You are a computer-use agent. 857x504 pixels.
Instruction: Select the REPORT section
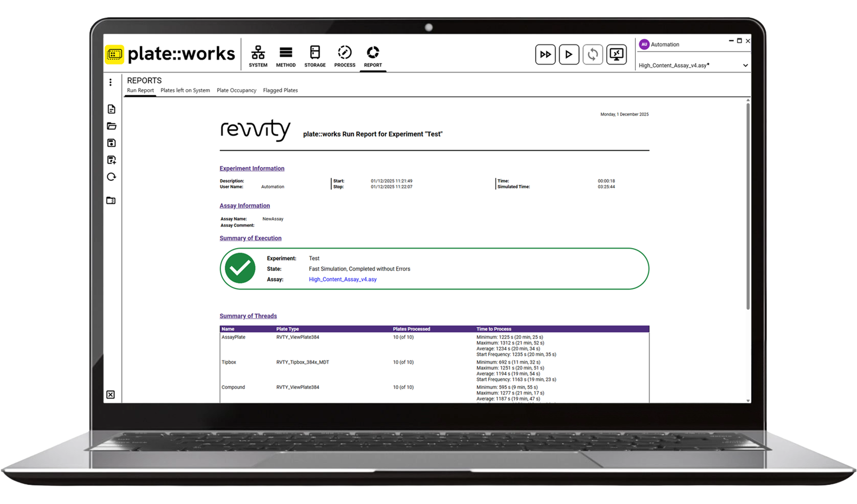(373, 56)
